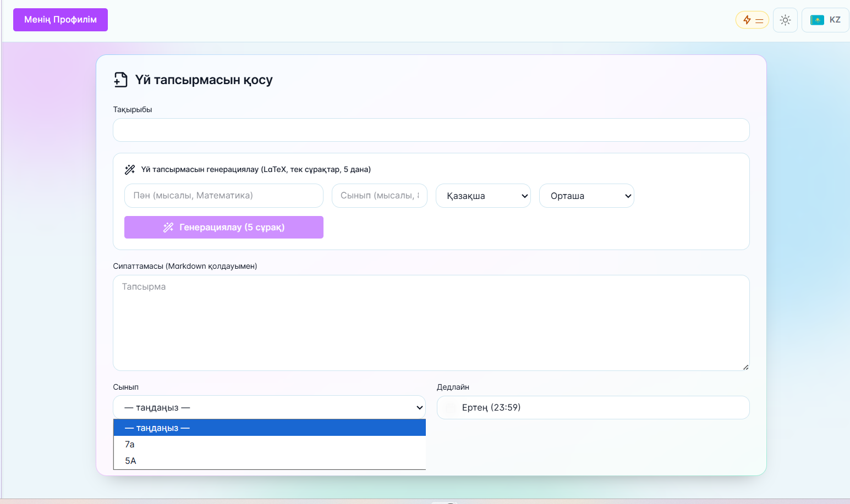
Task: Click the Kazakhstan flag icon
Action: pyautogui.click(x=817, y=20)
